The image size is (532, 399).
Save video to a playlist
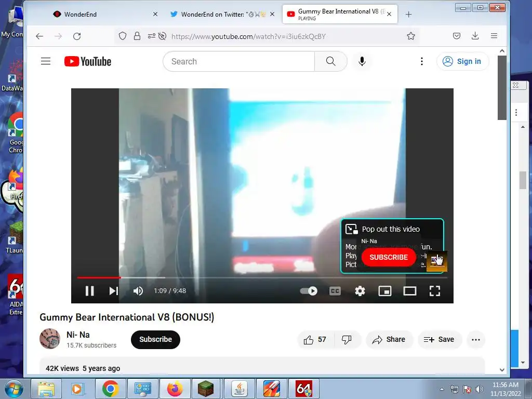440,340
